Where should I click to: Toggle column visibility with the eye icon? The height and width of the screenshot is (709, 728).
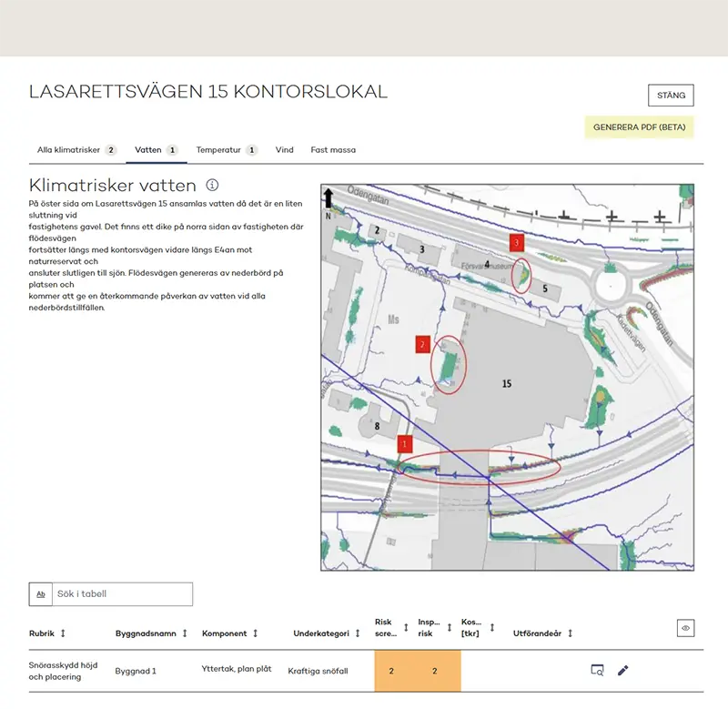[x=686, y=628]
